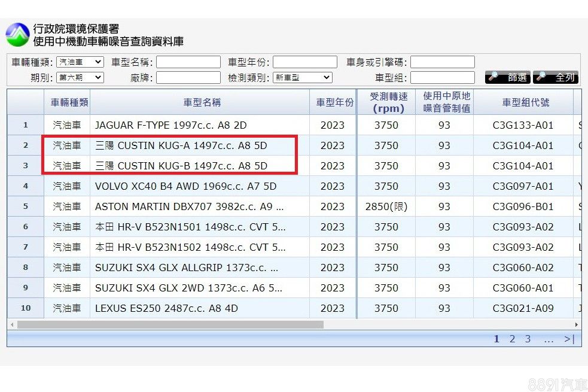Go to results page 2
This screenshot has width=588, height=392.
512,339
